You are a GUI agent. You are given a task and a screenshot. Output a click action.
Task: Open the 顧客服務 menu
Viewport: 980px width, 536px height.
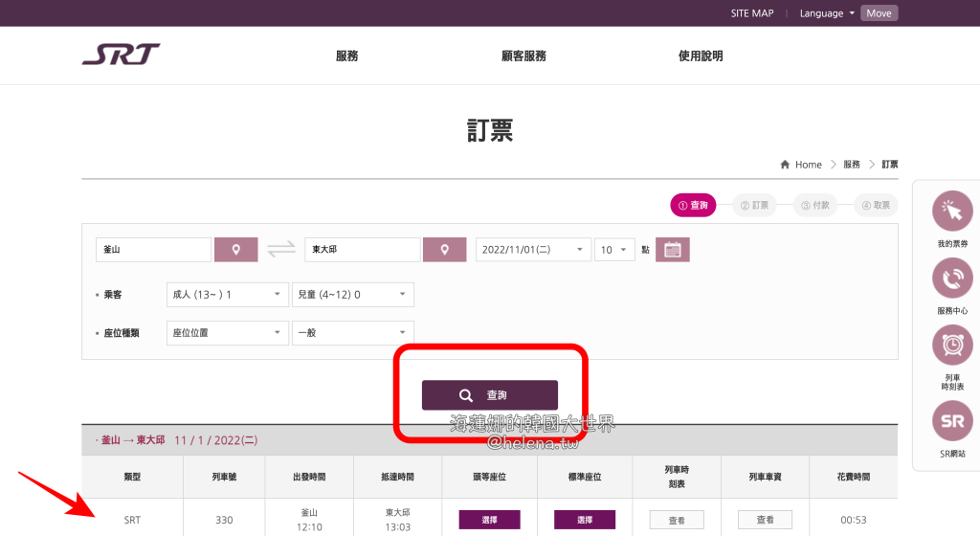coord(523,56)
